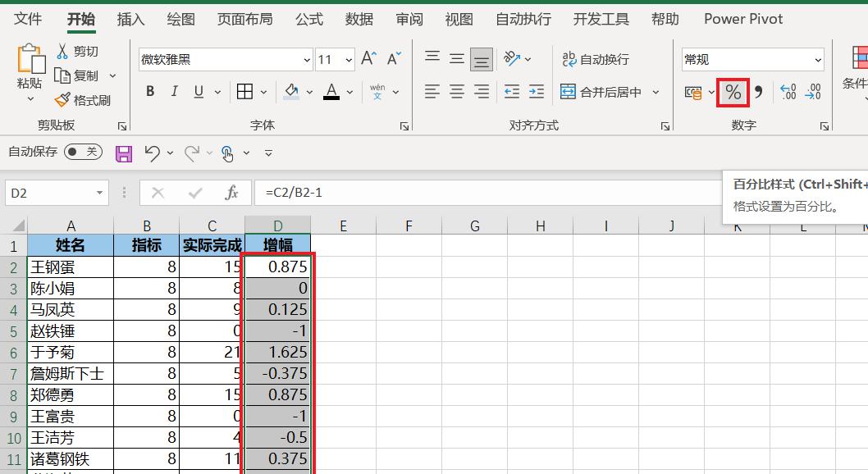Click the font color A icon

tap(331, 91)
